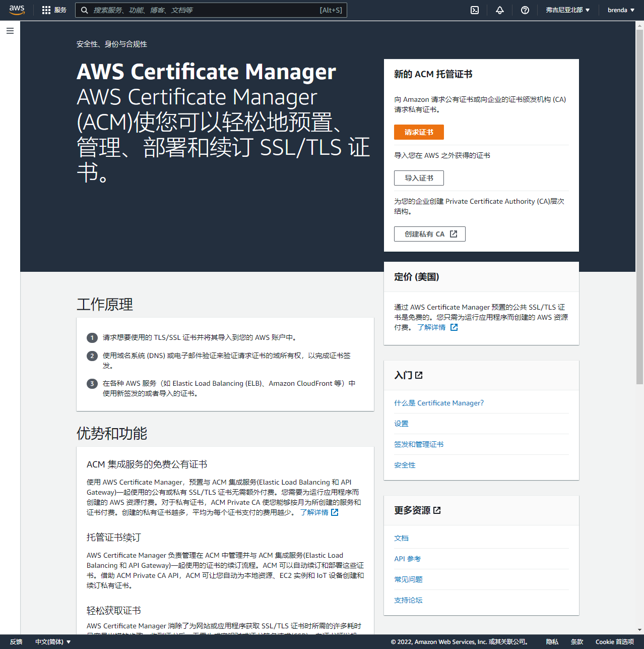Click the 请求证书 orange button
Screen dimensions: 644x649
point(419,132)
